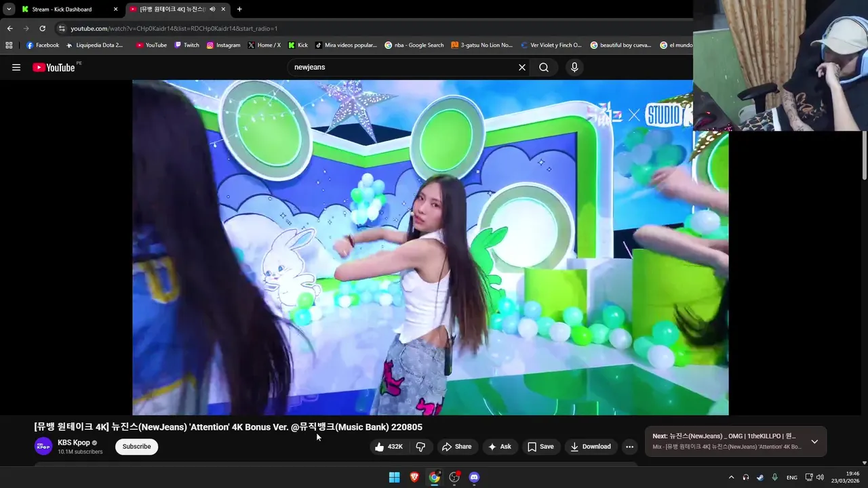Image resolution: width=868 pixels, height=488 pixels.
Task: Open the Twitch bookmark
Action: [x=187, y=45]
